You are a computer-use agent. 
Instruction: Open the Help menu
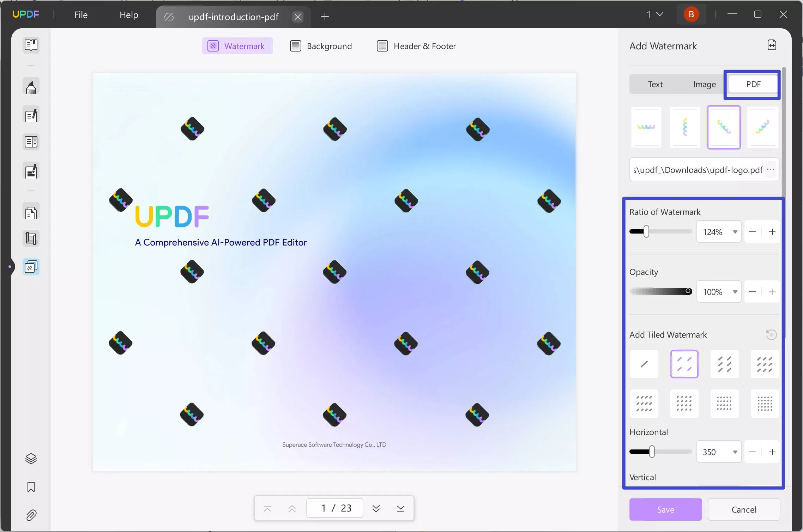(128, 15)
